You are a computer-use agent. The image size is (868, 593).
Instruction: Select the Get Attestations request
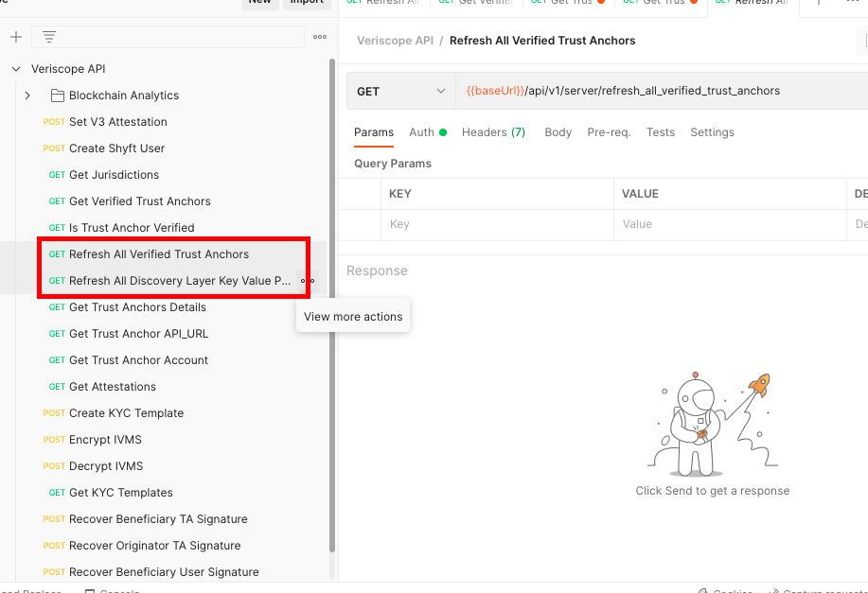pos(113,387)
